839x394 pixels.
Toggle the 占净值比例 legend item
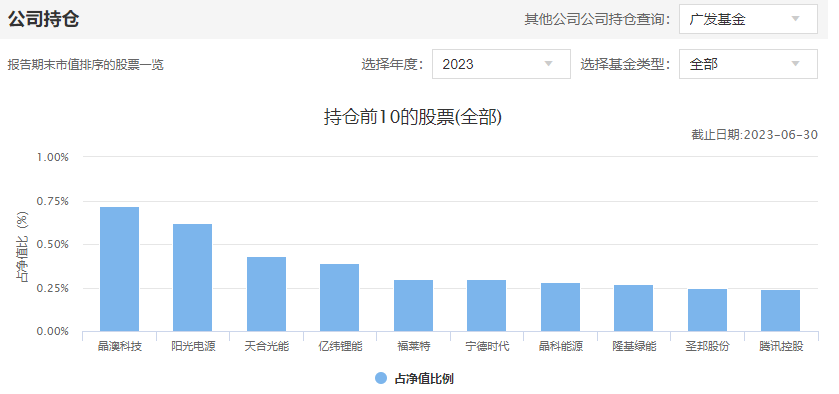point(415,378)
